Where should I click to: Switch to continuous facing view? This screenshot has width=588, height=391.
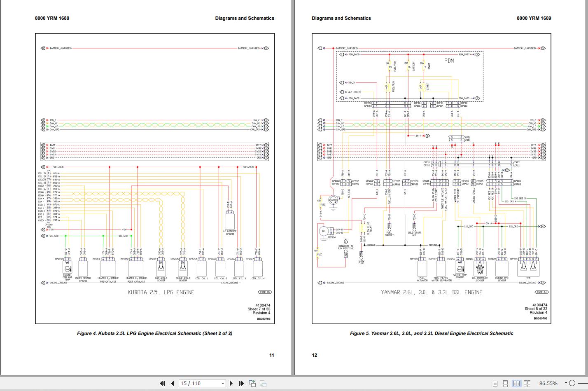(x=527, y=384)
